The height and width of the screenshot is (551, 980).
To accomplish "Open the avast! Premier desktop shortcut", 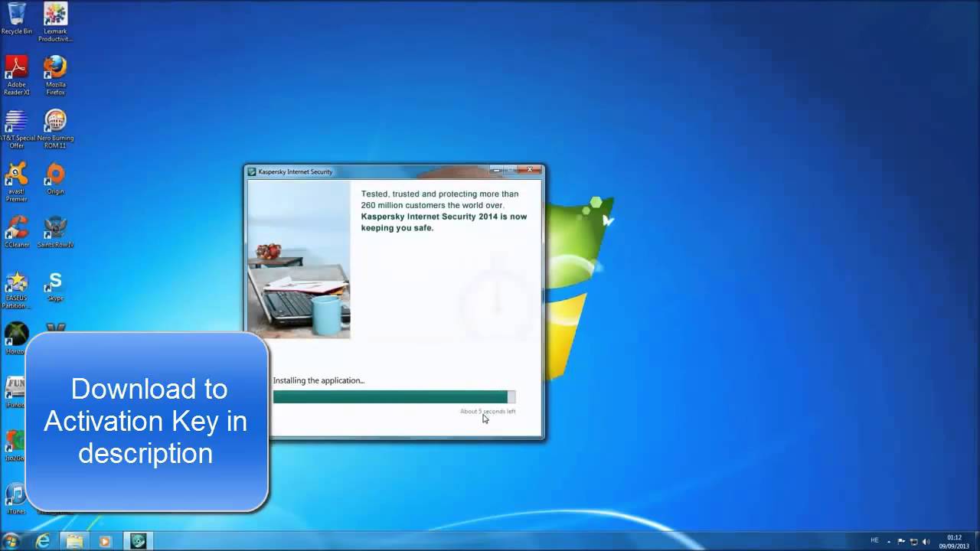I will (x=16, y=182).
